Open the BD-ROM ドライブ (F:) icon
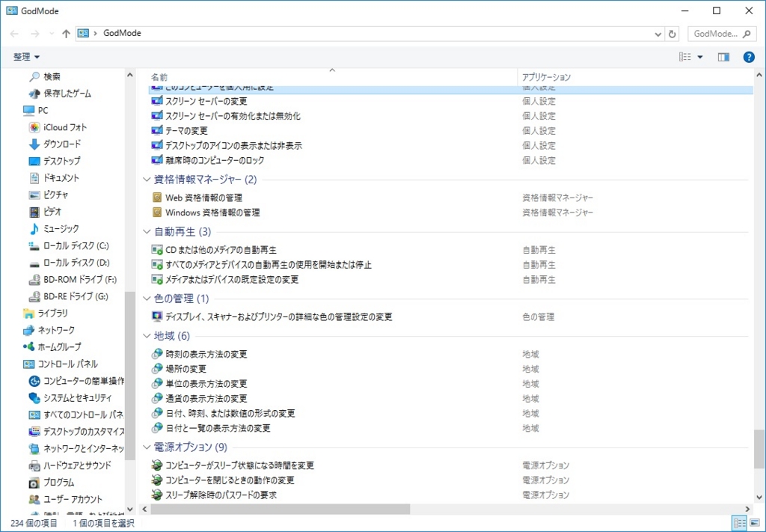 pyautogui.click(x=34, y=279)
